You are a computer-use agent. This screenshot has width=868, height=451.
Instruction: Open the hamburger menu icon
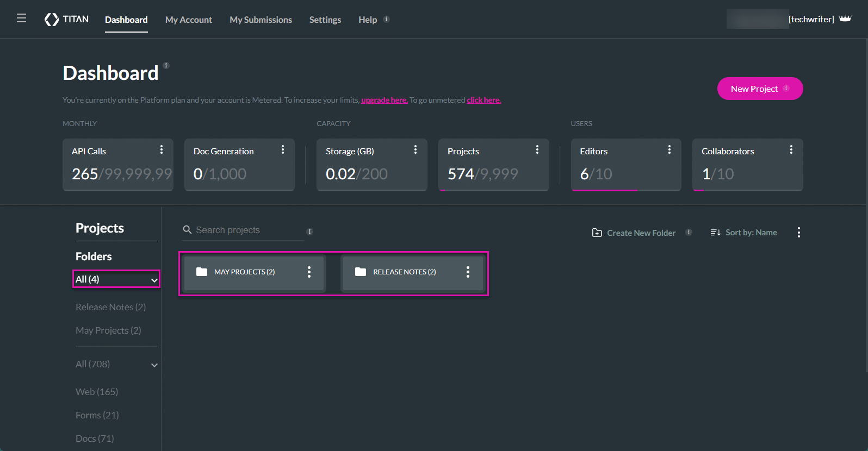[21, 18]
